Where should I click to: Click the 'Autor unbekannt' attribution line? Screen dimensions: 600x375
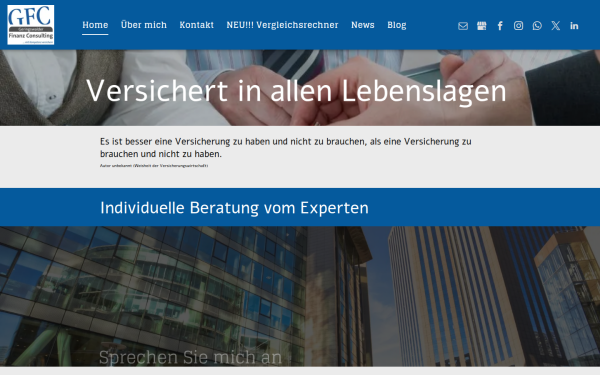click(x=154, y=166)
